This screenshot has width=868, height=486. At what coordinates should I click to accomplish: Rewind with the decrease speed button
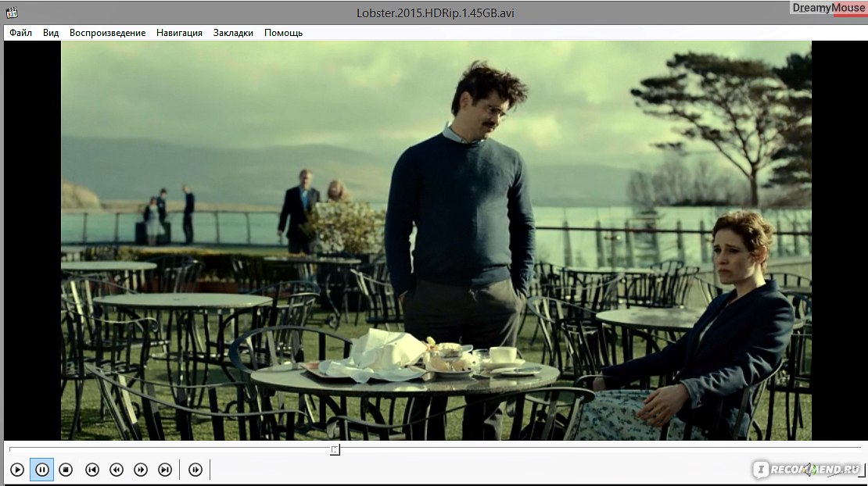[x=117, y=470]
